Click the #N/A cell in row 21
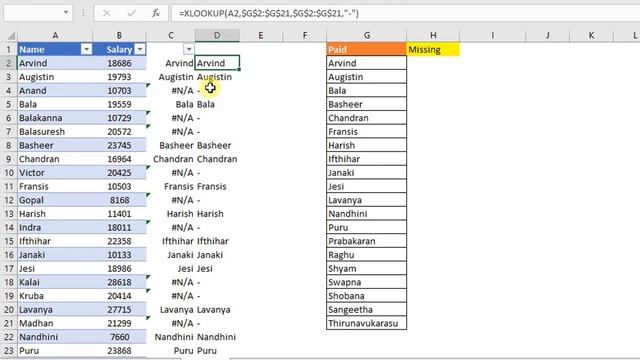640x360 pixels. pyautogui.click(x=171, y=323)
